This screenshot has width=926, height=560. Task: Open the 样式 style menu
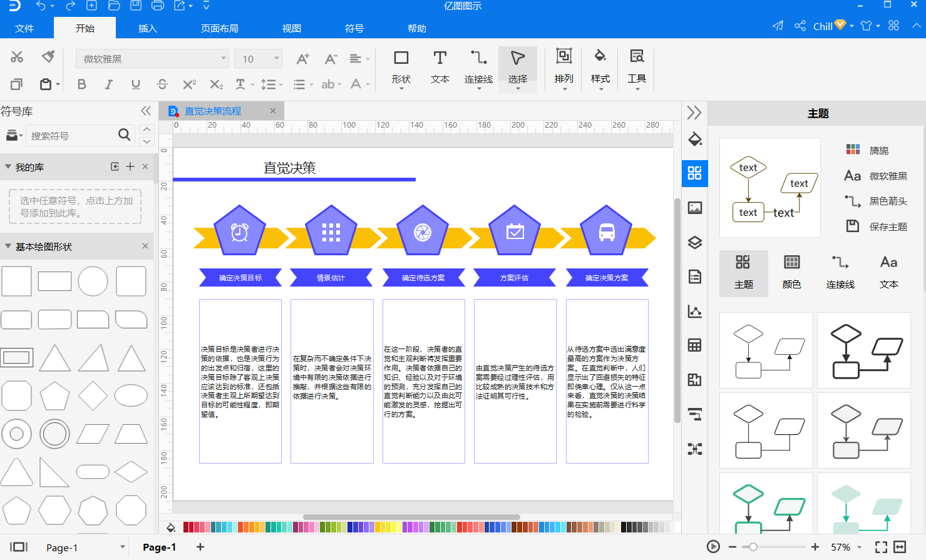[x=600, y=68]
